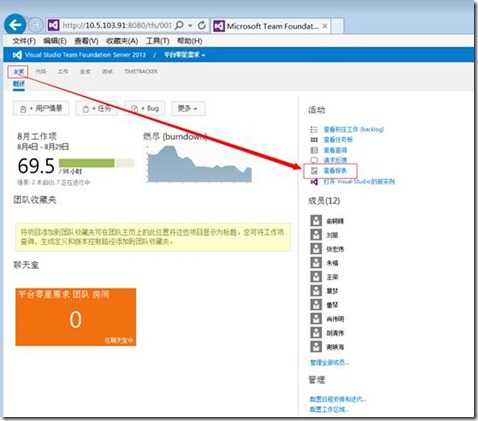
Task: Open the 查看积压工作 (backlog) link
Action: pyautogui.click(x=354, y=129)
